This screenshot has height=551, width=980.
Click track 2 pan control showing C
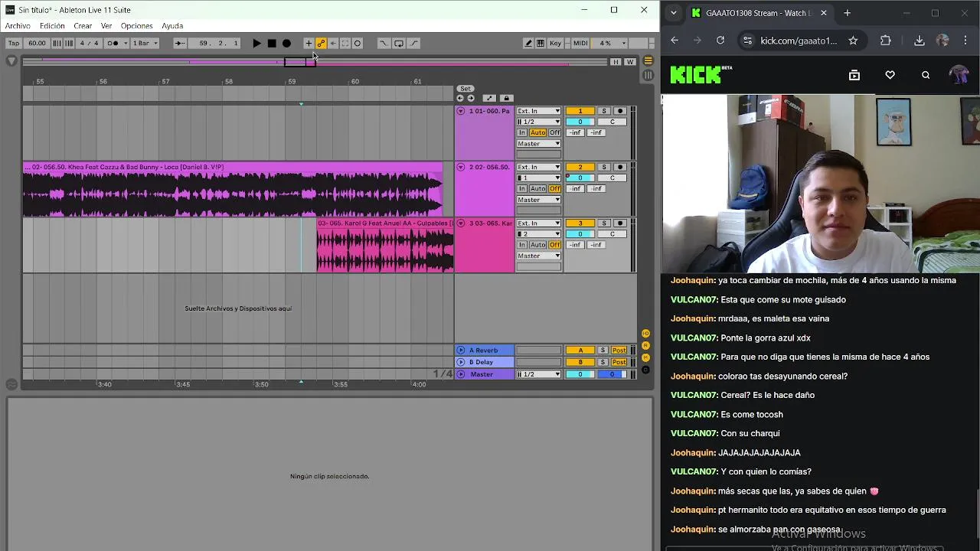[612, 178]
